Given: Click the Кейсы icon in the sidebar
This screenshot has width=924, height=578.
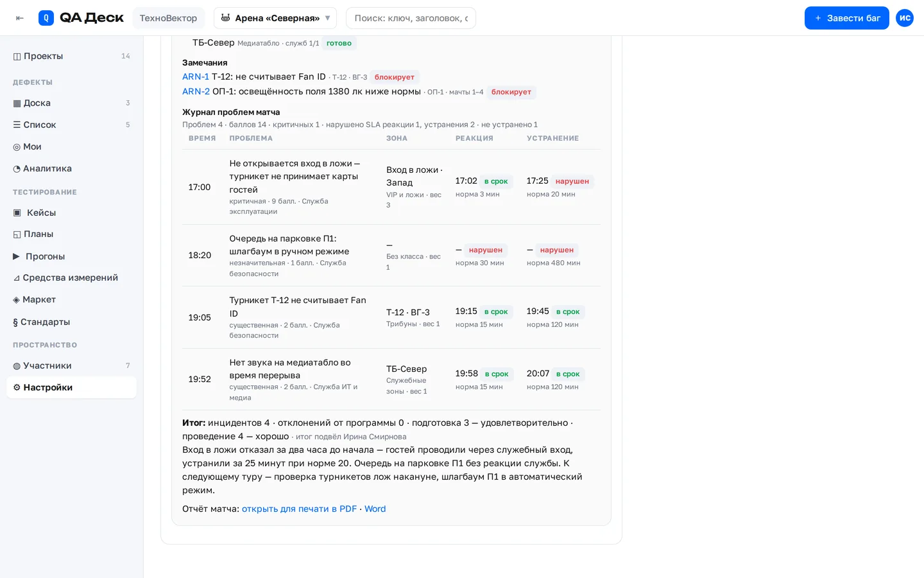Looking at the screenshot, I should click(17, 213).
